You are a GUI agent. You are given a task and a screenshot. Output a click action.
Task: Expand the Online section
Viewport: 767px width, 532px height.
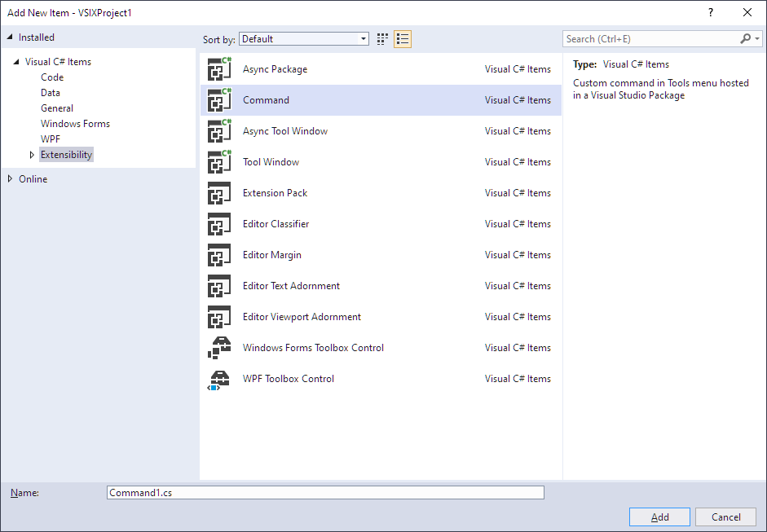(10, 179)
